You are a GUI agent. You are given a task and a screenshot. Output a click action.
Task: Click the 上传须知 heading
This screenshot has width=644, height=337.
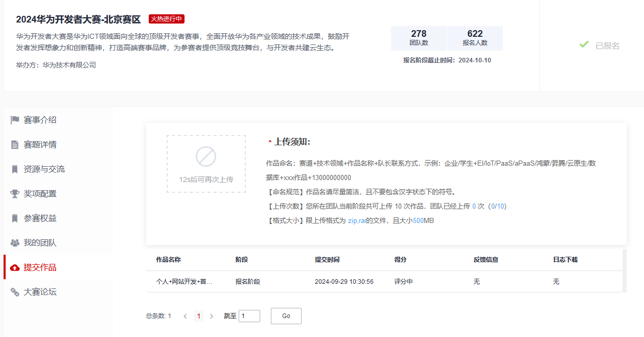(x=292, y=142)
